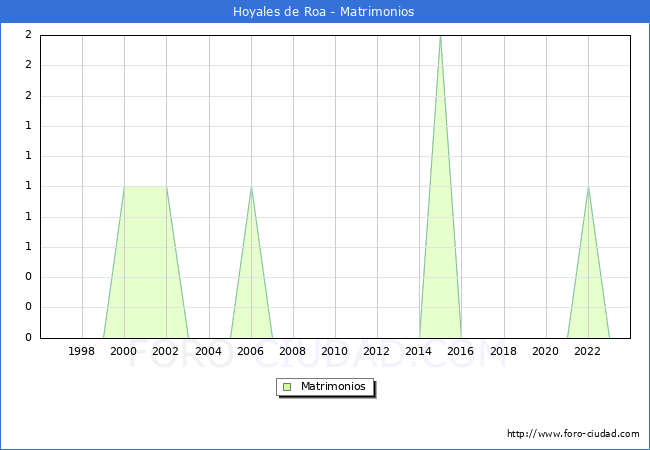Select the 1998 x-axis label
650x450 pixels.
(82, 351)
